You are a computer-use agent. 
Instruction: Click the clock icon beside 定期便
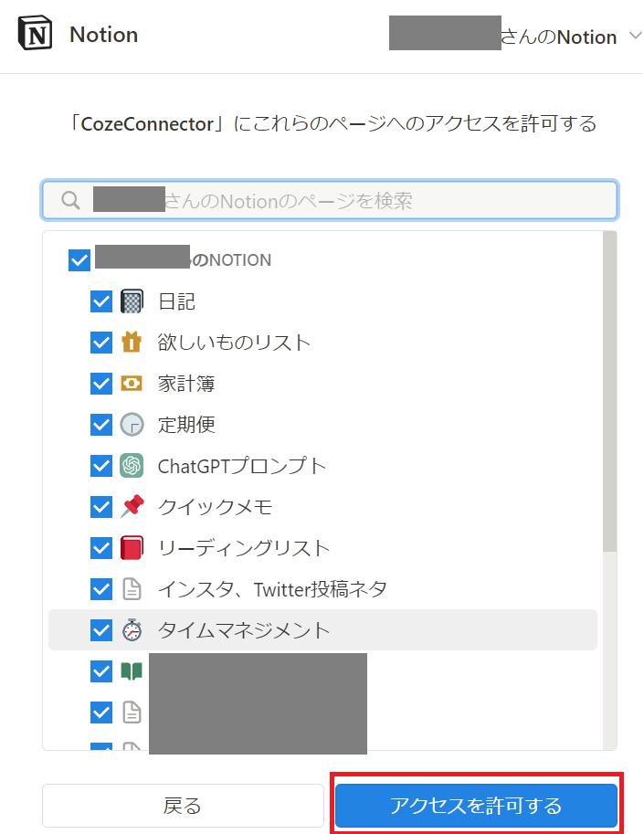click(x=132, y=425)
